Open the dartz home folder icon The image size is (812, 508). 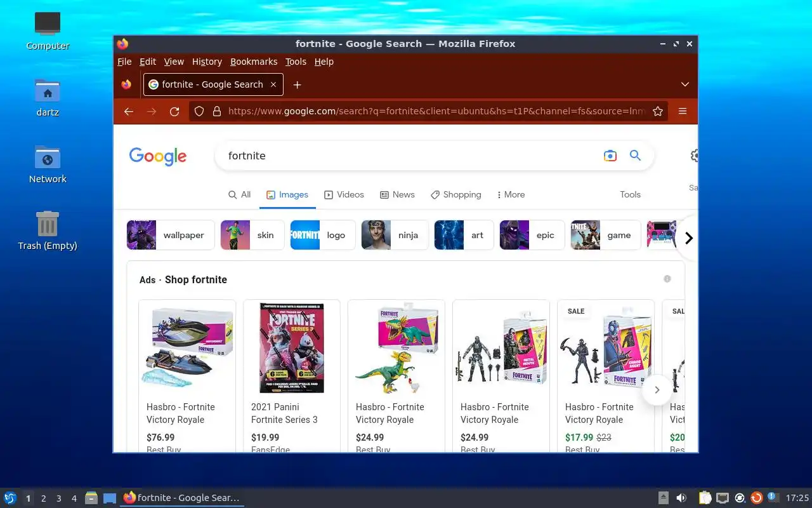[x=48, y=98]
